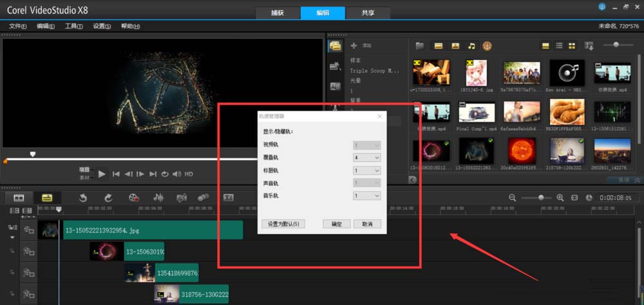
Task: Click the redo arrow in timeline toolbar
Action: pyautogui.click(x=108, y=198)
